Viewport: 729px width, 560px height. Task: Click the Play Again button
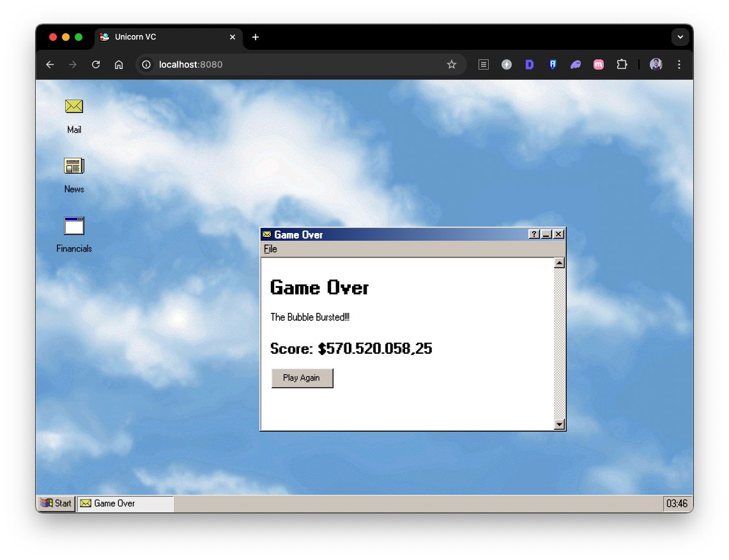(302, 378)
